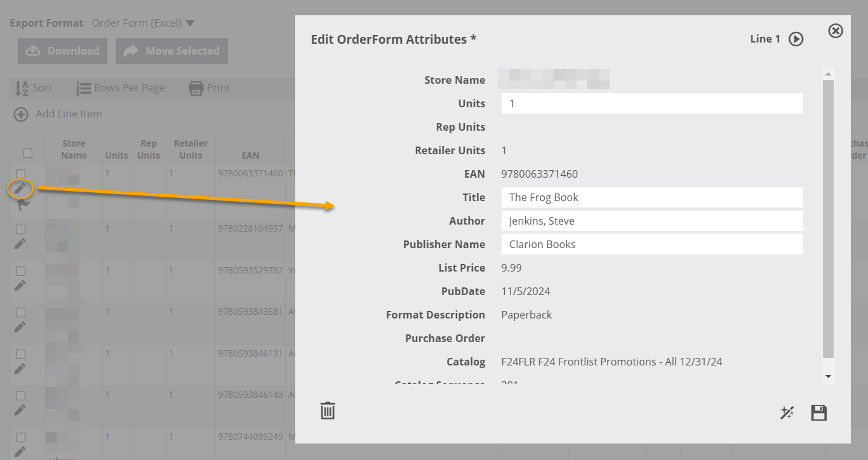
Task: Open the Rows Per Page menu
Action: [x=121, y=88]
